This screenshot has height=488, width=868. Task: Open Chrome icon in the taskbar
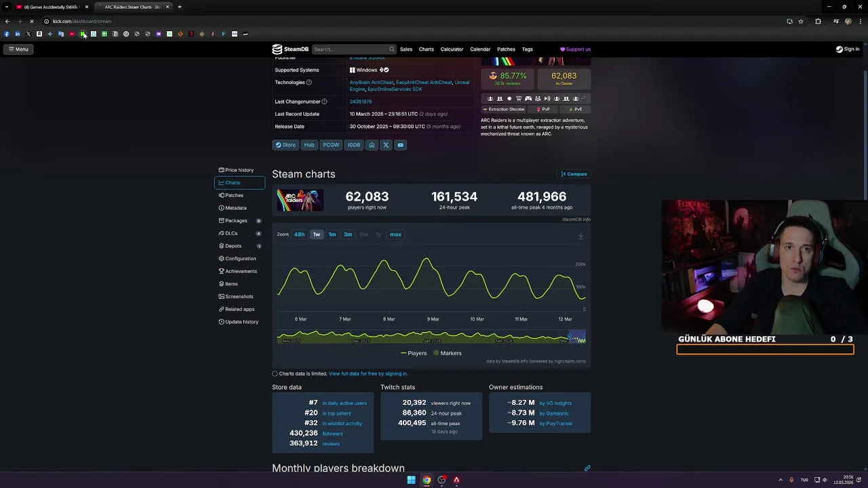[x=427, y=480]
